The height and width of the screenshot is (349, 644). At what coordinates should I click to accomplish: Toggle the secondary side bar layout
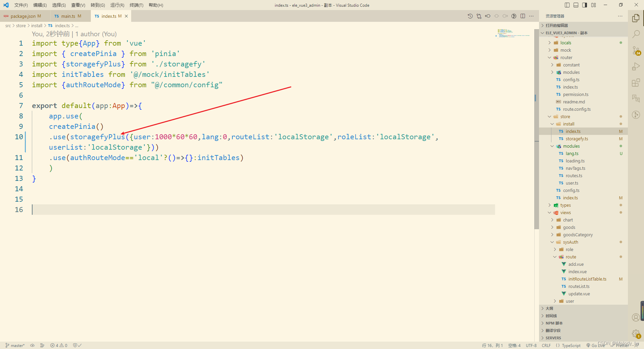585,5
